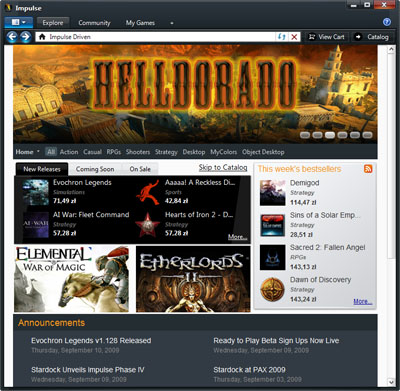This screenshot has width=400, height=391.
Task: Select the second banner slide indicator
Action: [317, 135]
